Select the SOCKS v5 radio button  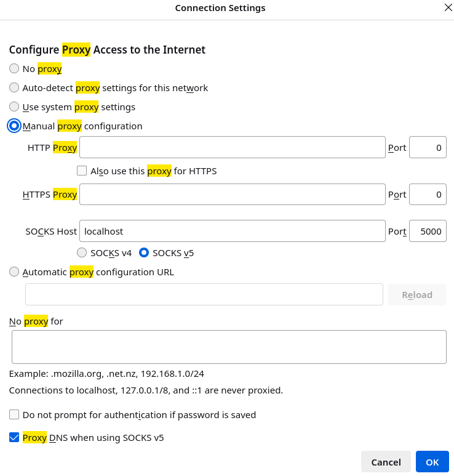[145, 252]
